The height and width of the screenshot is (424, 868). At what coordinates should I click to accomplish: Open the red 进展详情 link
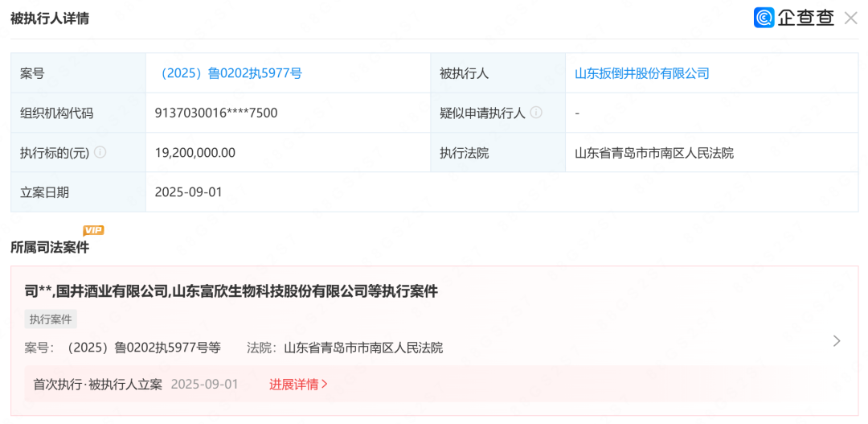[x=298, y=384]
